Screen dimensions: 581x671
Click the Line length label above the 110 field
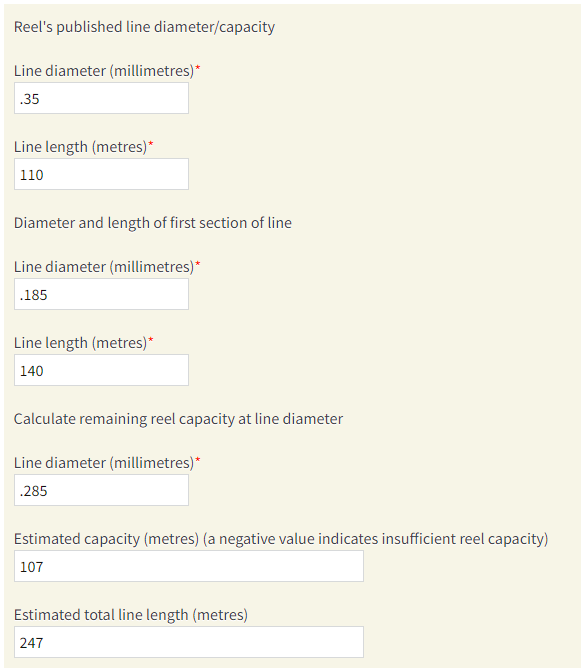click(x=80, y=147)
